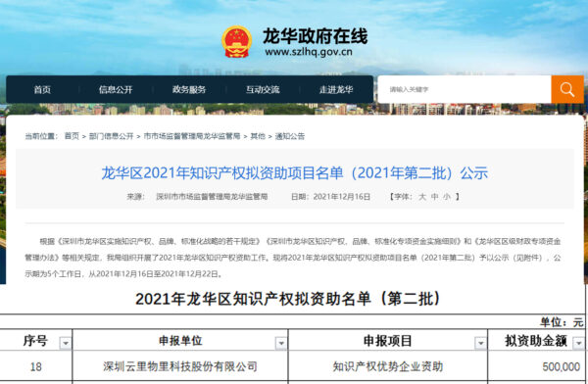Click the 单位：元 label above table
The width and height of the screenshot is (588, 384).
562,322
